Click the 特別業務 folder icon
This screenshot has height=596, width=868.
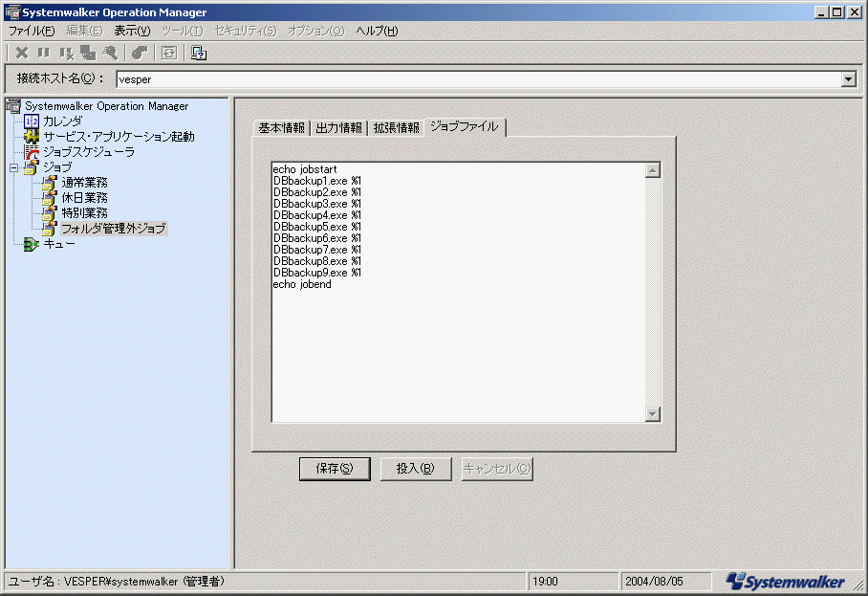(x=50, y=212)
